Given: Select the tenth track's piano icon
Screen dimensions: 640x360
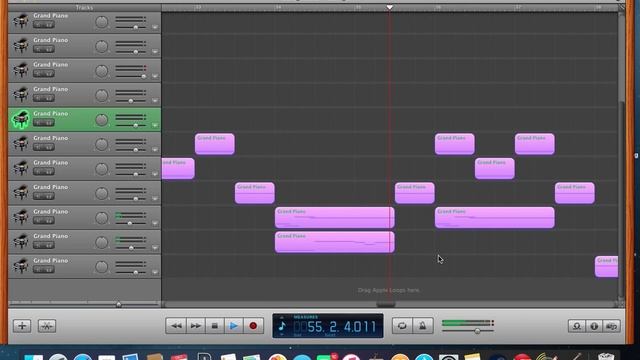Looking at the screenshot, I should (20, 242).
